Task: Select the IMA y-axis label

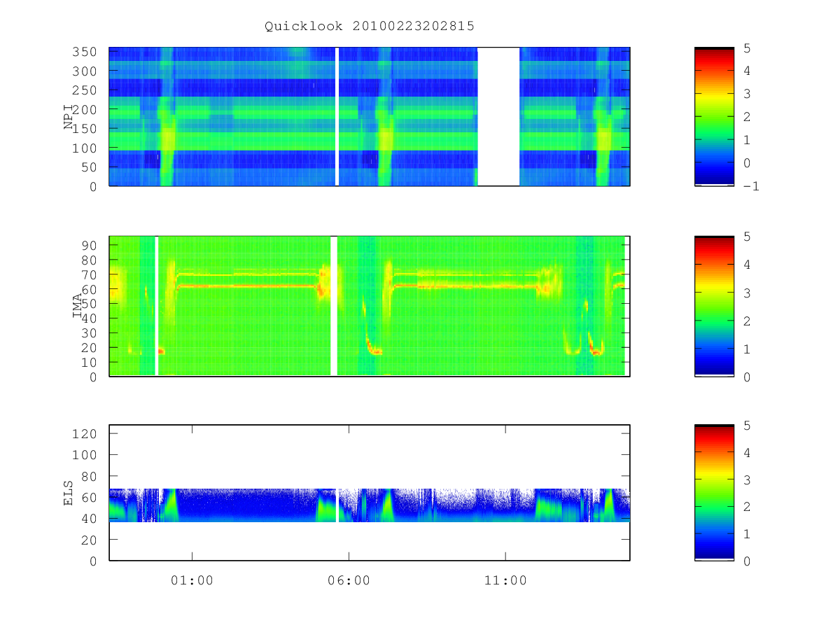Action: pos(77,306)
